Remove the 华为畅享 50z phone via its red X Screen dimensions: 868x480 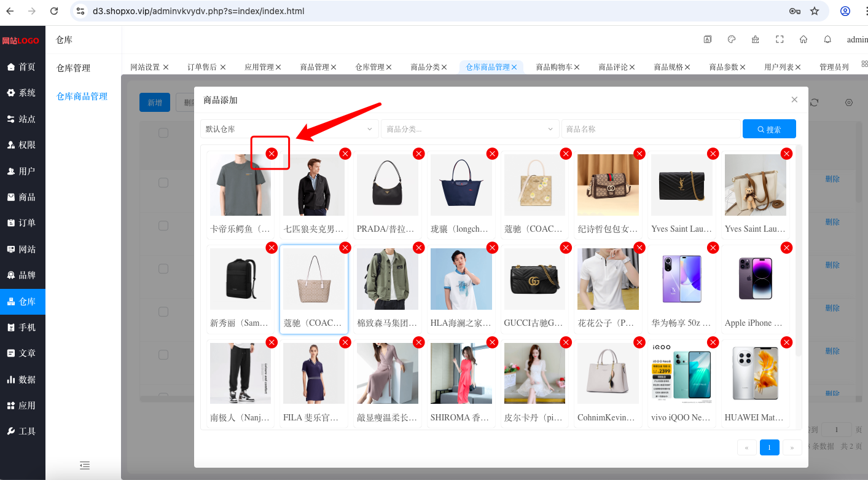713,248
